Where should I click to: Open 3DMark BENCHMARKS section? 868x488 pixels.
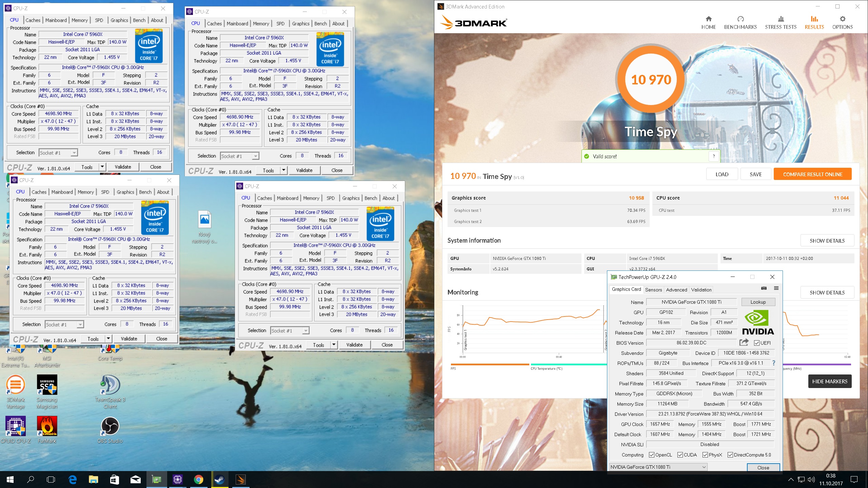tap(740, 23)
